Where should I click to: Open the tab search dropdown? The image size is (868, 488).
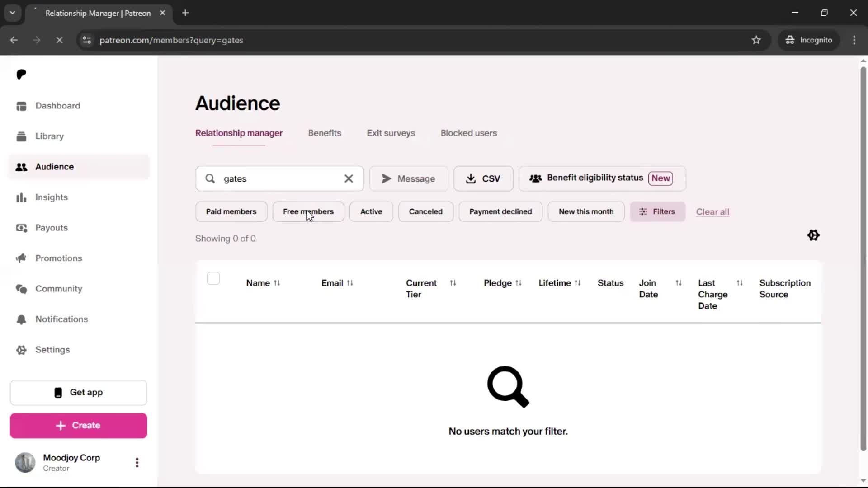click(x=13, y=13)
